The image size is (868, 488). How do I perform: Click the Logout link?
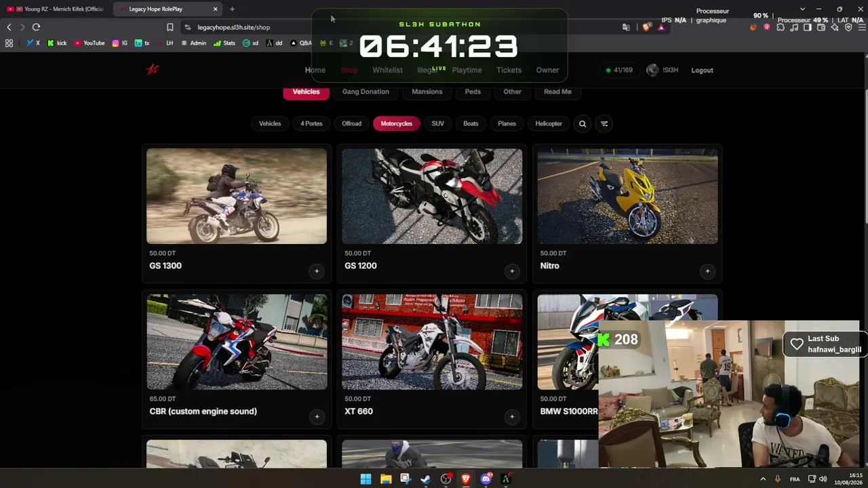coord(702,70)
